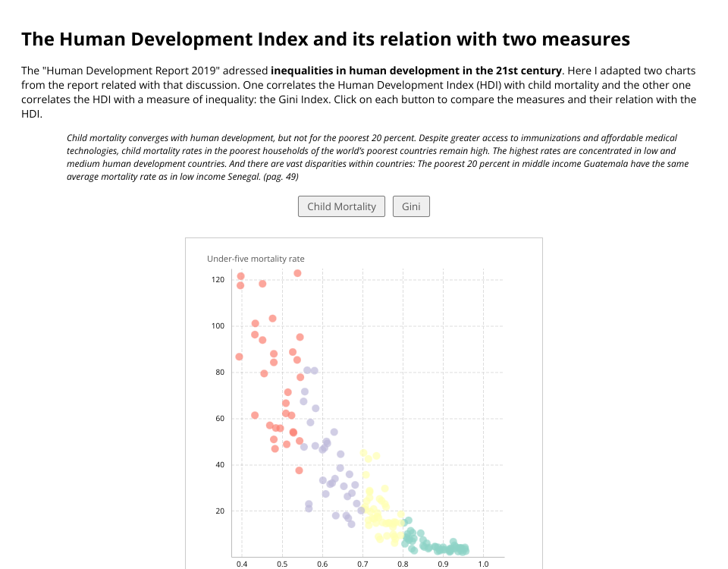Select the lowest purple dot near 0.67

click(351, 523)
